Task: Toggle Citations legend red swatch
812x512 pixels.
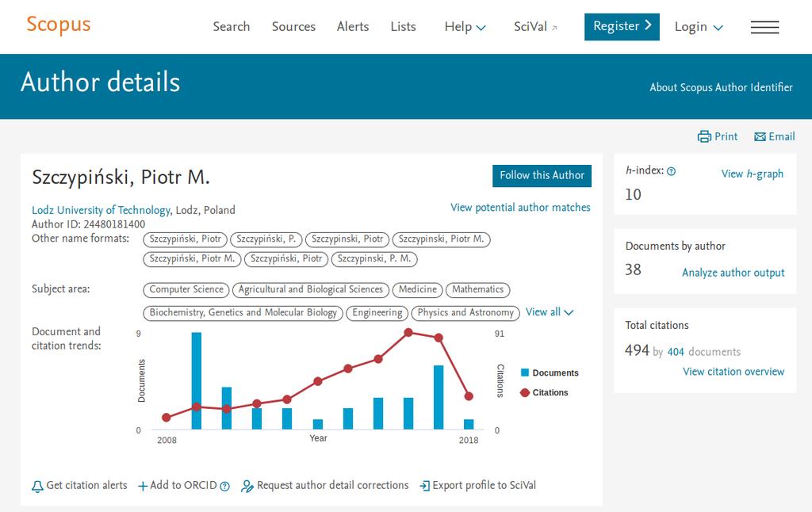Action: (x=525, y=392)
